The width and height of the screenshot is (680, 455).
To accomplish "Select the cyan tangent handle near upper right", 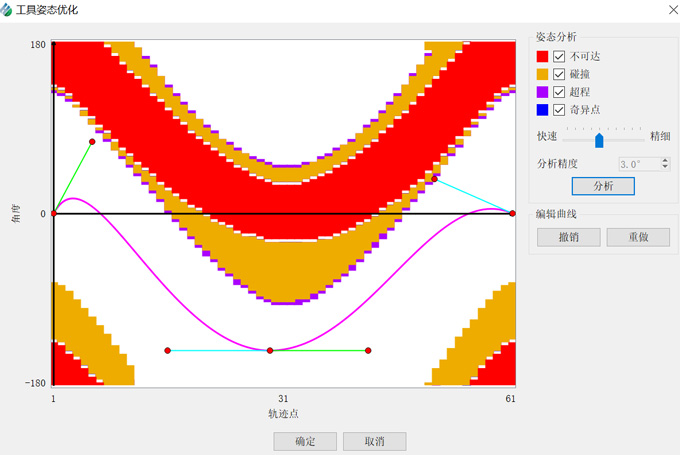I will coord(435,179).
